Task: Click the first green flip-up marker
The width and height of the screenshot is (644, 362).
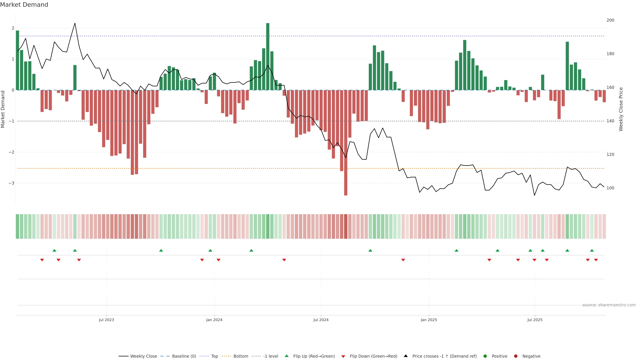Action: tap(55, 250)
